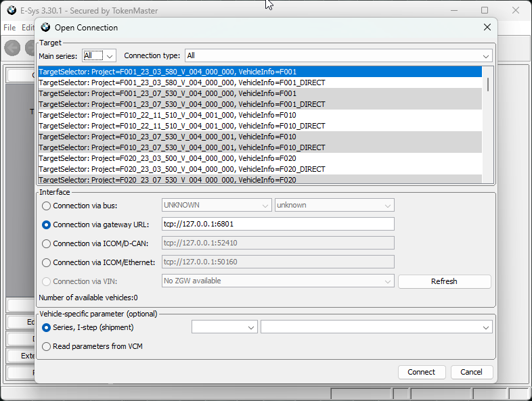Click the ICOM/Ethernet URL field
Viewport: 532px width, 401px height.
pyautogui.click(x=278, y=262)
